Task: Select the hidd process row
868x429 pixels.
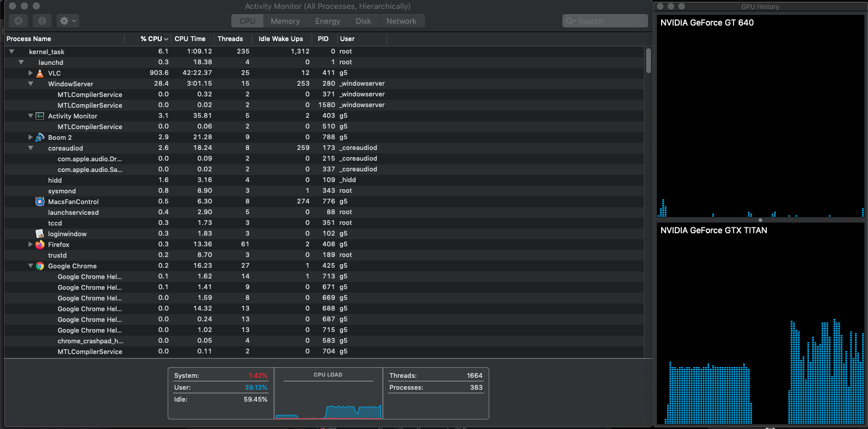Action: pos(324,180)
